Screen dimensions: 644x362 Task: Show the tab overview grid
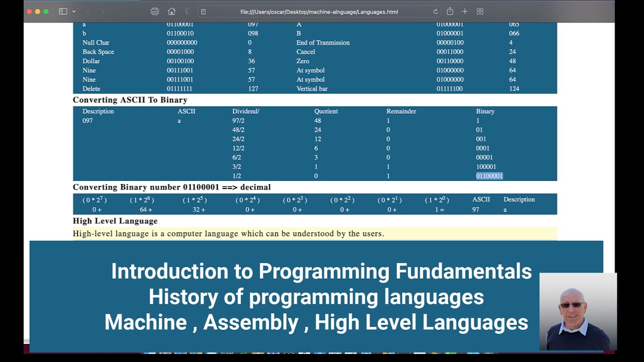pos(480,12)
